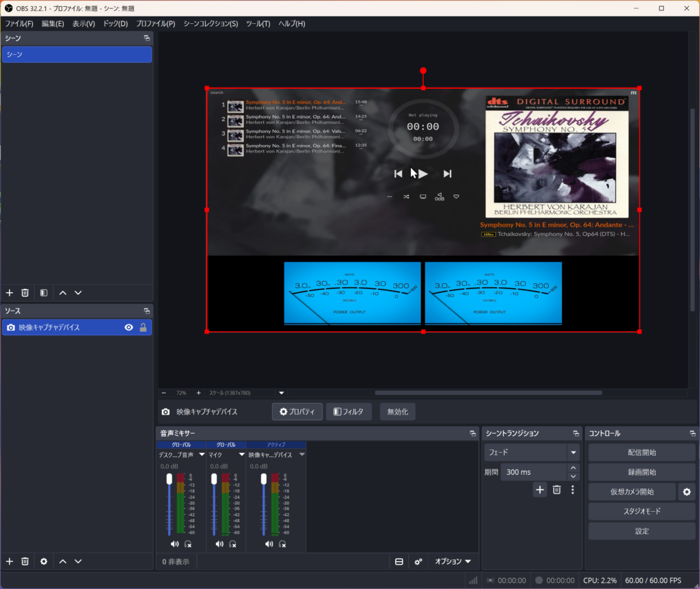Open the ツール(T) menu
The height and width of the screenshot is (589, 700).
pos(258,24)
